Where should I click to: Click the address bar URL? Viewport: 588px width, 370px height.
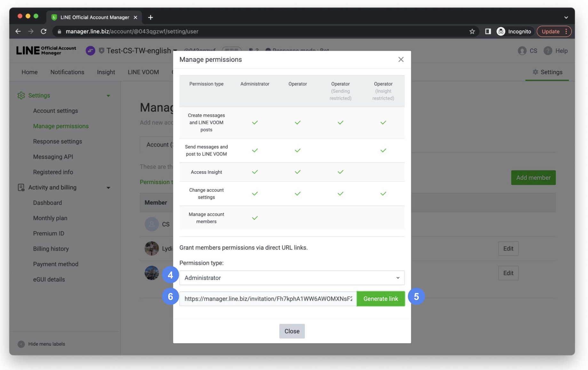pos(132,31)
